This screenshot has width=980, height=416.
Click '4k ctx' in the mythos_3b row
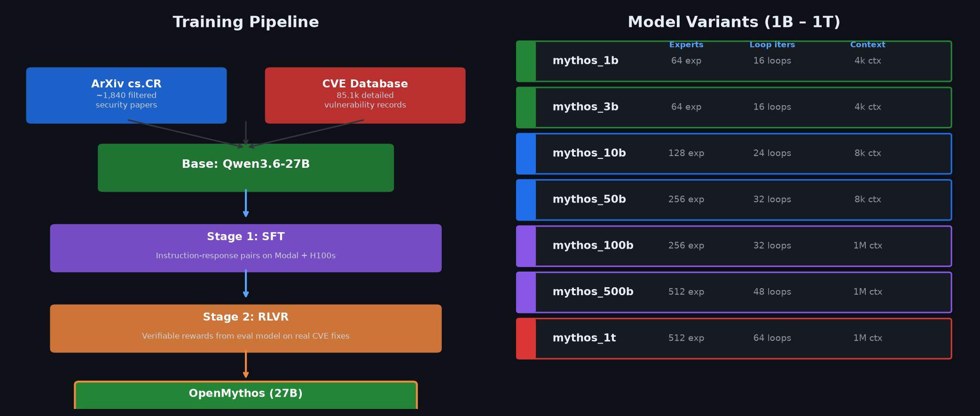(x=868, y=107)
